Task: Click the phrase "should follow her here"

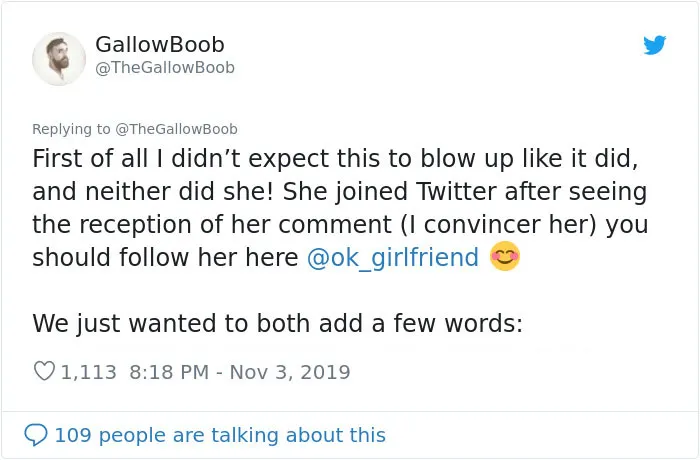Action: point(165,258)
